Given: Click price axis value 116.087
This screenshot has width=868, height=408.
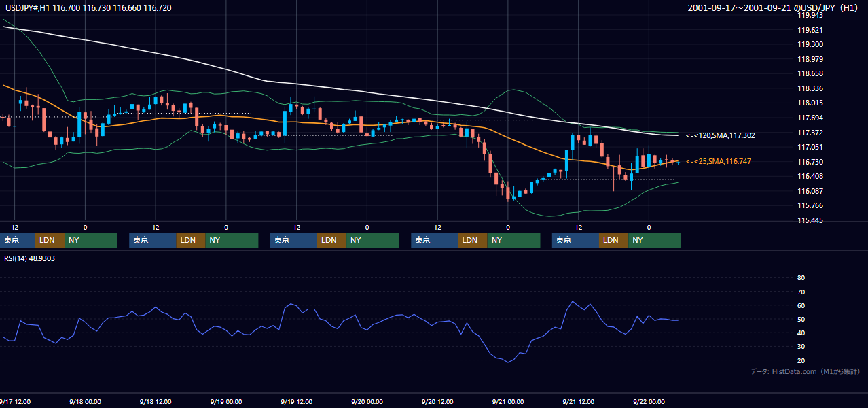Looking at the screenshot, I should (x=810, y=191).
